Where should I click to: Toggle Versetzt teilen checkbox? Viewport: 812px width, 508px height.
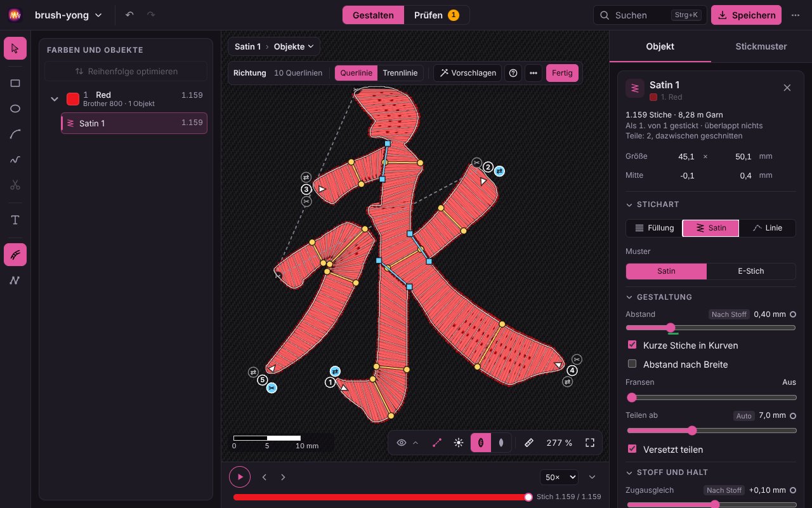pyautogui.click(x=632, y=449)
